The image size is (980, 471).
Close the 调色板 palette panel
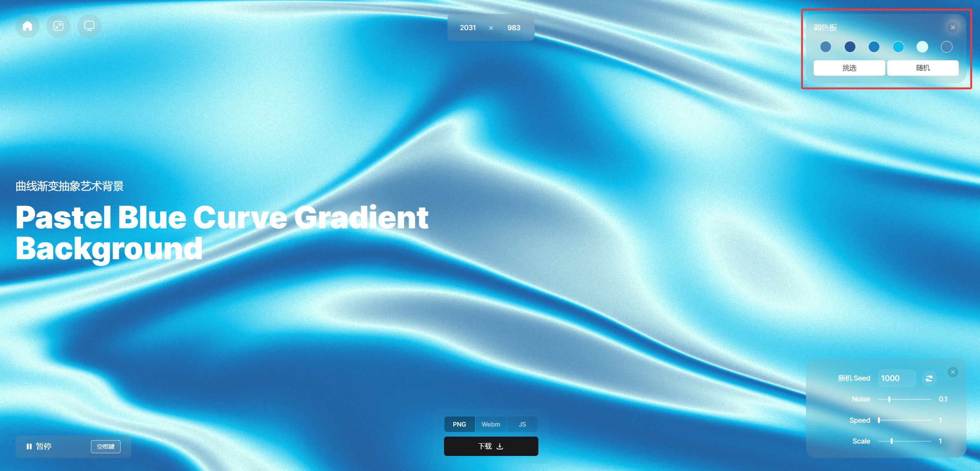tap(953, 27)
